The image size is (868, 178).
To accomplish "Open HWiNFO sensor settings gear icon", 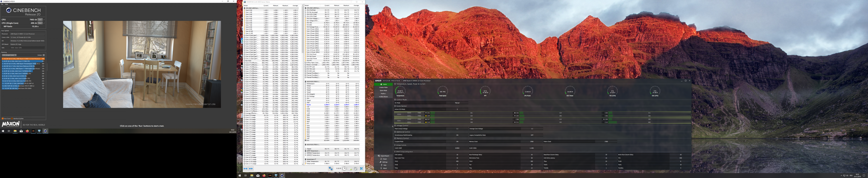I will tap(356, 168).
